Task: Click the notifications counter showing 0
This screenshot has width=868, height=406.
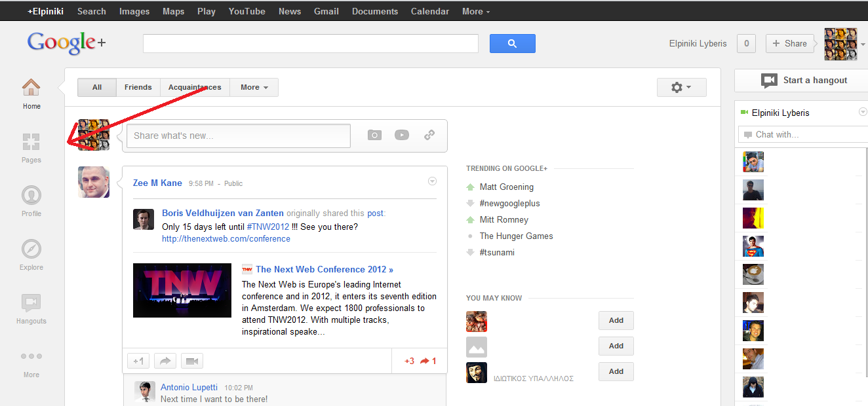Action: [746, 44]
